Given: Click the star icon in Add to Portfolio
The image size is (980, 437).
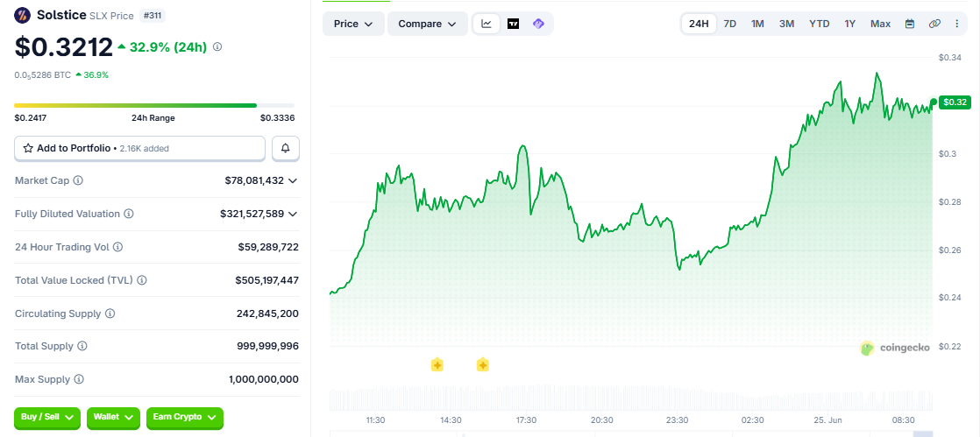Looking at the screenshot, I should coord(28,149).
